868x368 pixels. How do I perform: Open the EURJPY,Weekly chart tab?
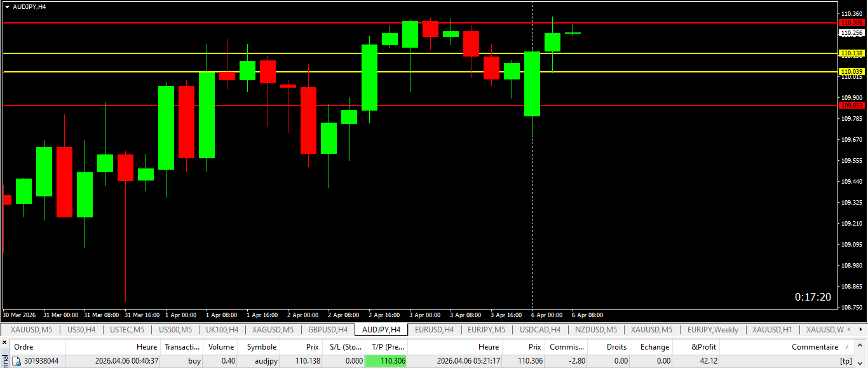(x=713, y=330)
